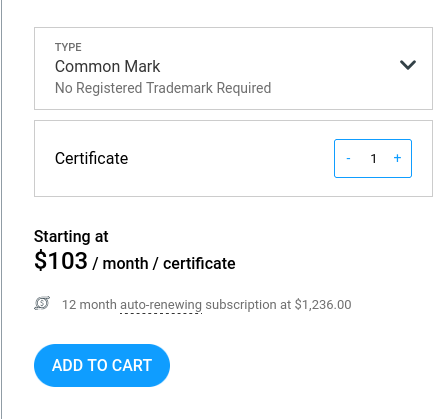Click the $103 price amount
Image resolution: width=444 pixels, height=419 pixels.
tap(61, 261)
